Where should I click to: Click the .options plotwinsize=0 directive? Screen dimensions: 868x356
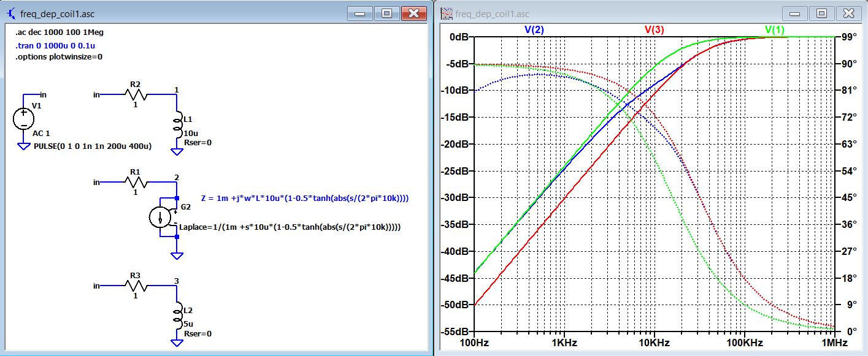[x=58, y=57]
